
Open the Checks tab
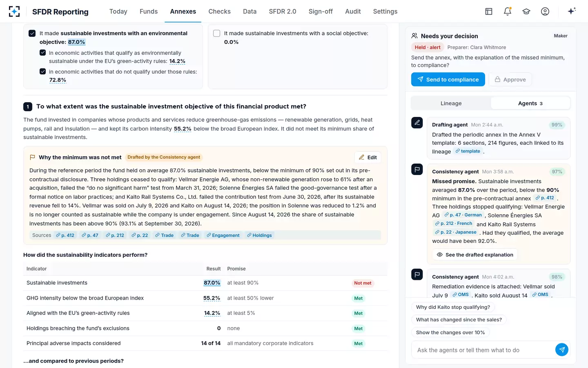pyautogui.click(x=220, y=11)
